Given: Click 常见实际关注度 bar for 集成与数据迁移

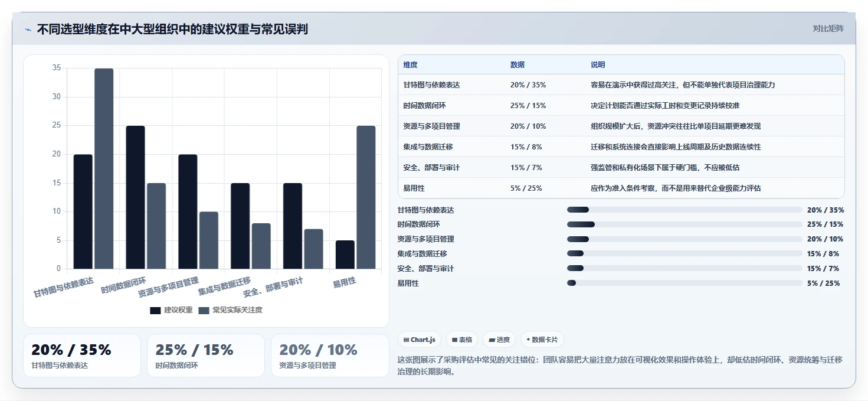Looking at the screenshot, I should pyautogui.click(x=261, y=246).
